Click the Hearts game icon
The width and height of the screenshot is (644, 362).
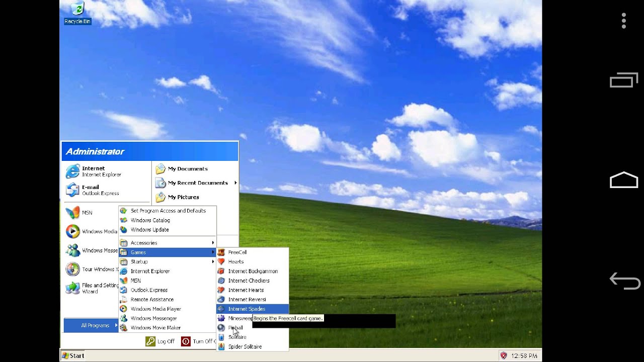[x=221, y=261]
